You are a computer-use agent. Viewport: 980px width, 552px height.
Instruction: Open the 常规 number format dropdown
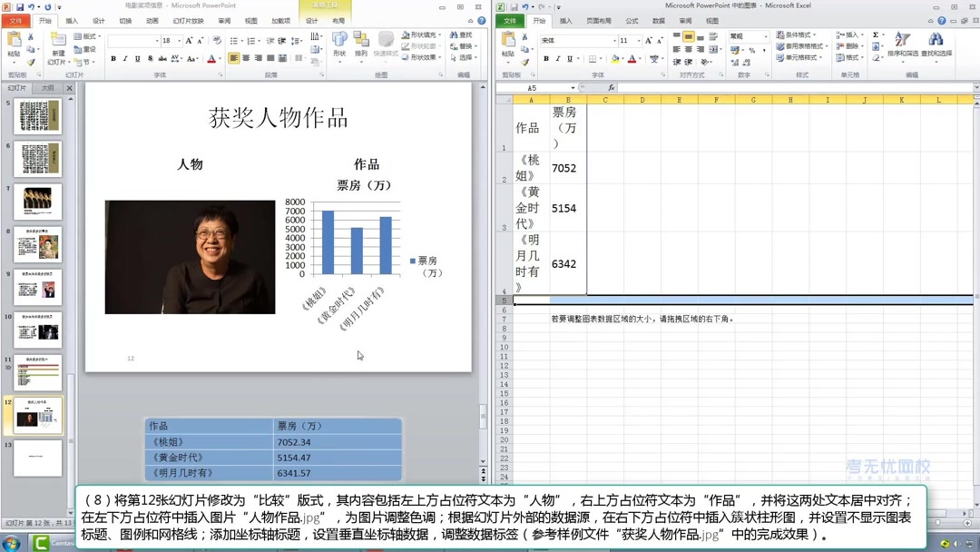[x=764, y=36]
